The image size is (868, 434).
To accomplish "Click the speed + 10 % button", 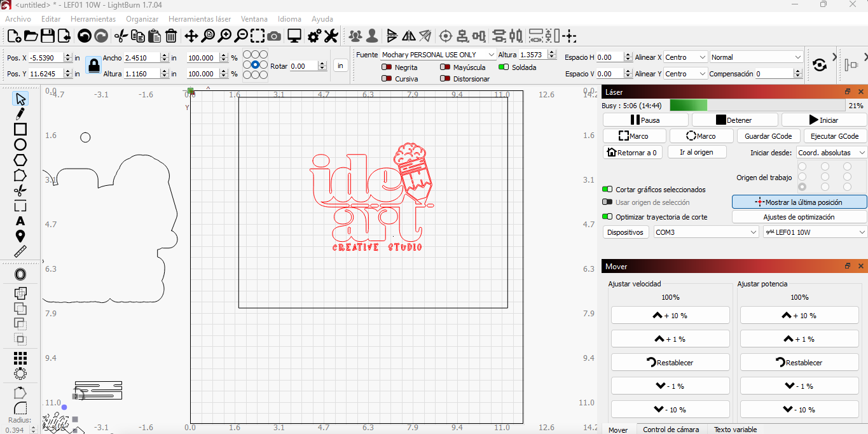I will [670, 315].
